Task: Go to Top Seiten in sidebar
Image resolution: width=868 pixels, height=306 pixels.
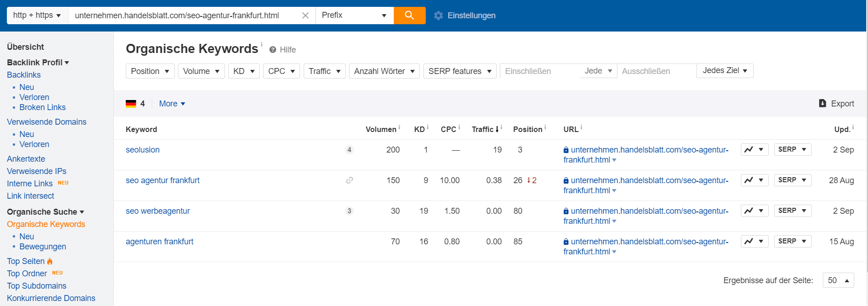Action: (x=26, y=261)
